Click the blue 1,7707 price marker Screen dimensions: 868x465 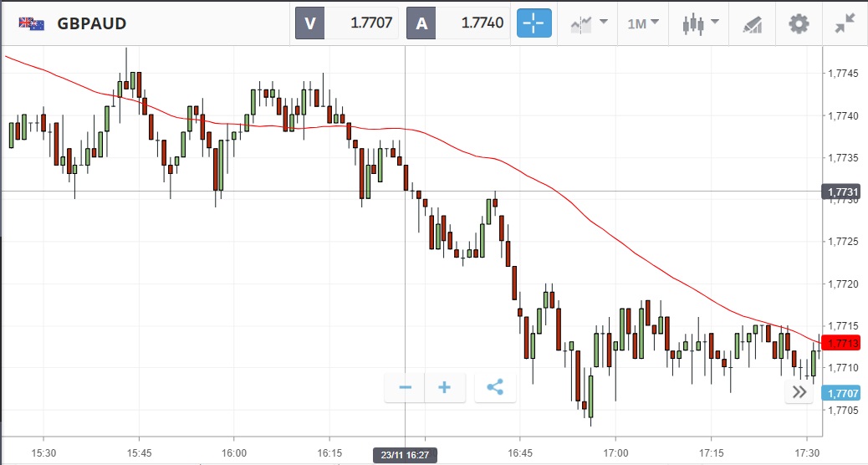tap(844, 393)
